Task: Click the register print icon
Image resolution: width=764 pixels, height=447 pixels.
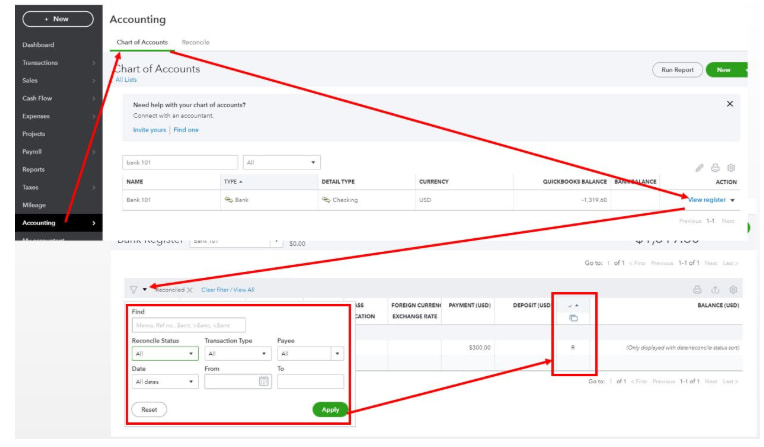Action: [697, 290]
